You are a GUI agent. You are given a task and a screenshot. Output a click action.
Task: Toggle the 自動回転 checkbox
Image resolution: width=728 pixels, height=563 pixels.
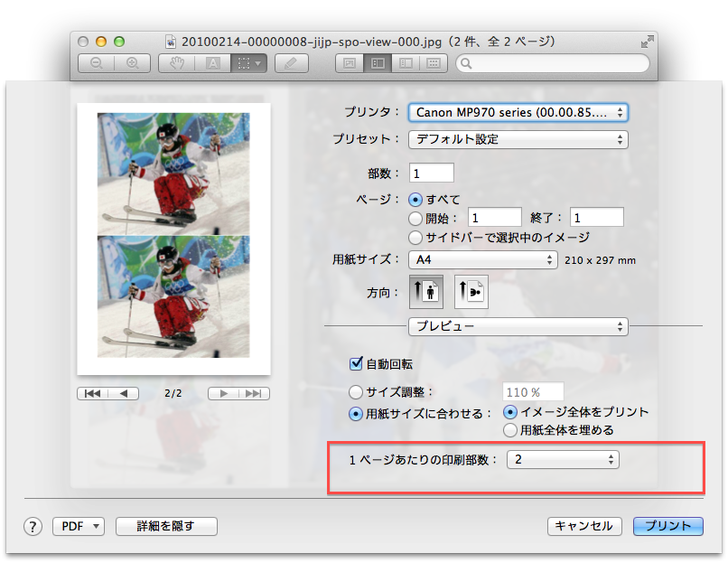356,364
